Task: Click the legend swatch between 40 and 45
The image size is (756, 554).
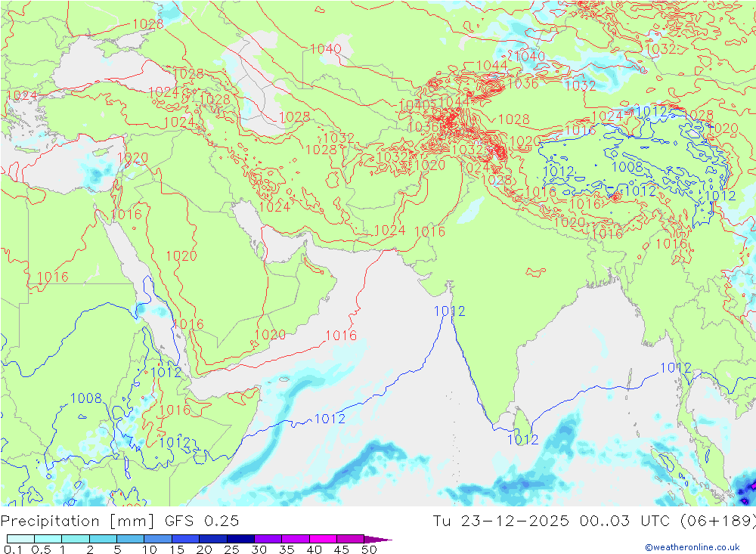Action: click(323, 539)
